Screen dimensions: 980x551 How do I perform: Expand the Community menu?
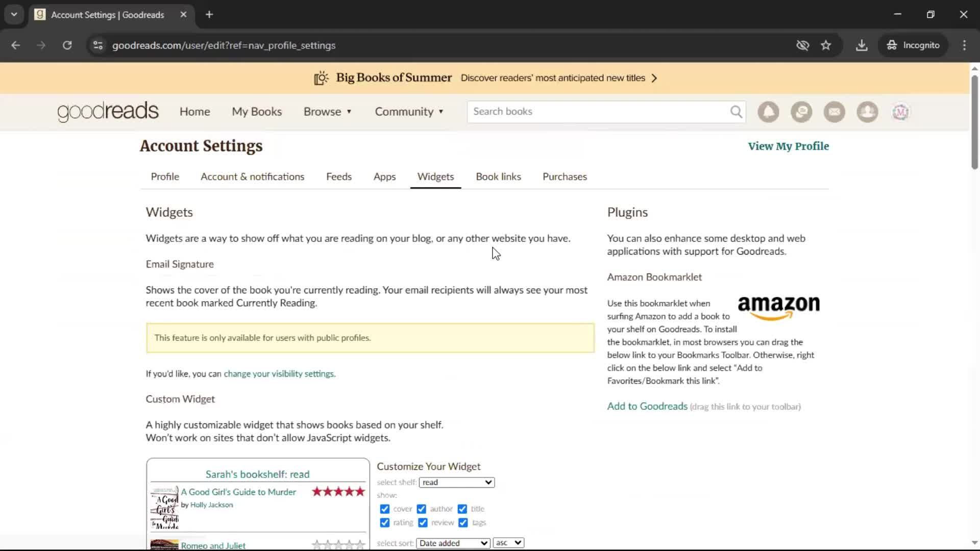click(x=409, y=112)
